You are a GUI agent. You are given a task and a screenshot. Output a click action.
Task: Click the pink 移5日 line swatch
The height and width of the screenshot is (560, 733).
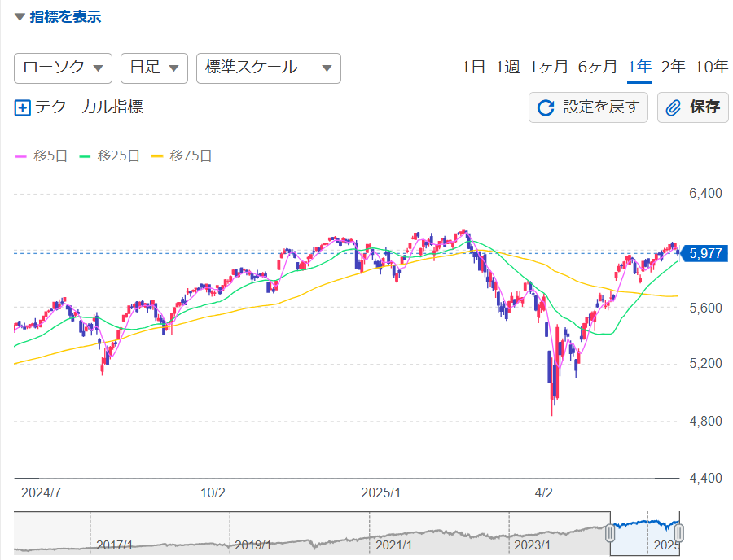point(21,156)
